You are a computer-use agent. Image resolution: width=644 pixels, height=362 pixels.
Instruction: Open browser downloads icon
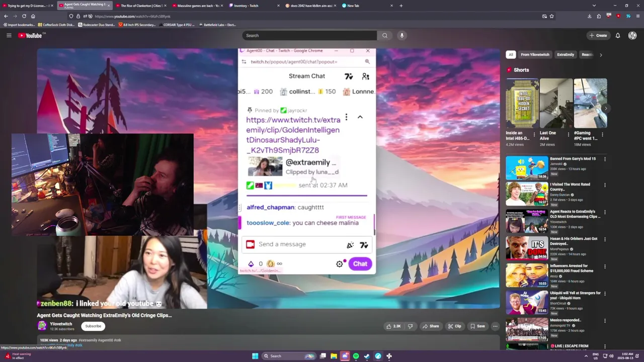[x=589, y=16]
